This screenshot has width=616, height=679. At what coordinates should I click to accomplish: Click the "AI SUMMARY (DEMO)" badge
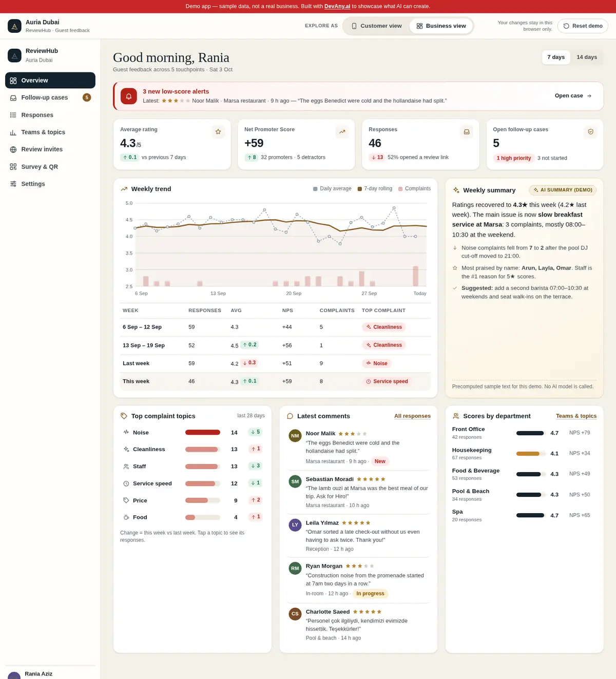tap(563, 190)
